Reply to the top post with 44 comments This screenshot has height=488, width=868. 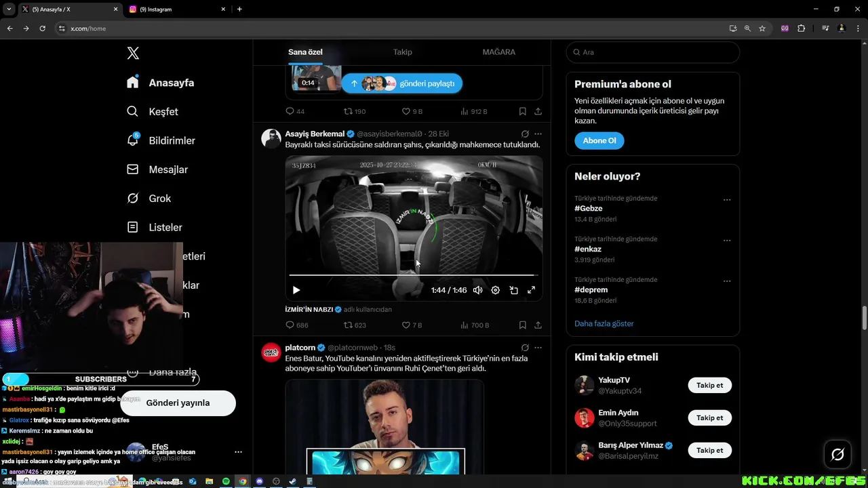pos(295,111)
